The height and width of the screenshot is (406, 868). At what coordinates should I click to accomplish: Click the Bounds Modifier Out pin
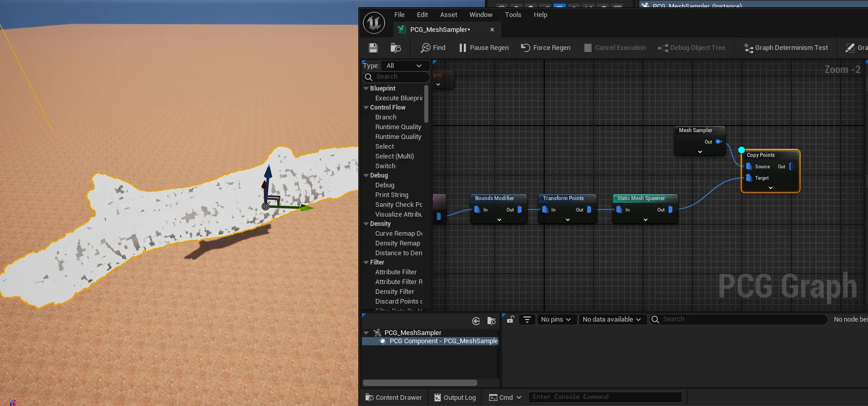[519, 209]
